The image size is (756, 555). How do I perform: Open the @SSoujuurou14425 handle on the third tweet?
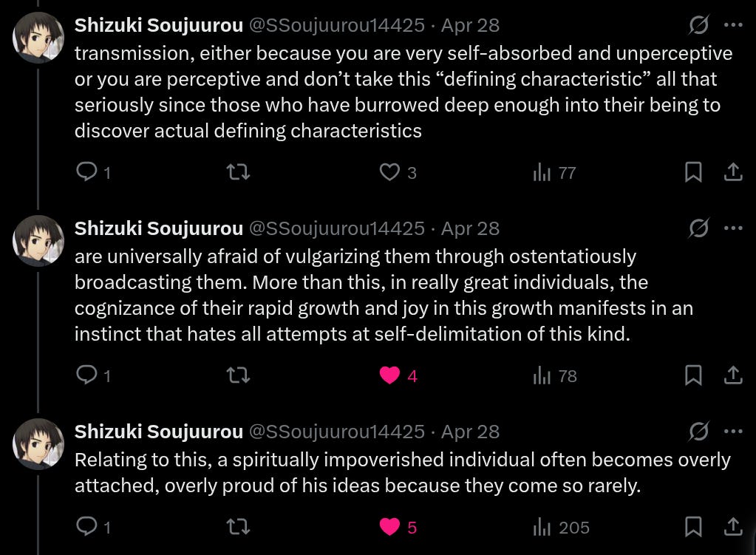pyautogui.click(x=336, y=432)
